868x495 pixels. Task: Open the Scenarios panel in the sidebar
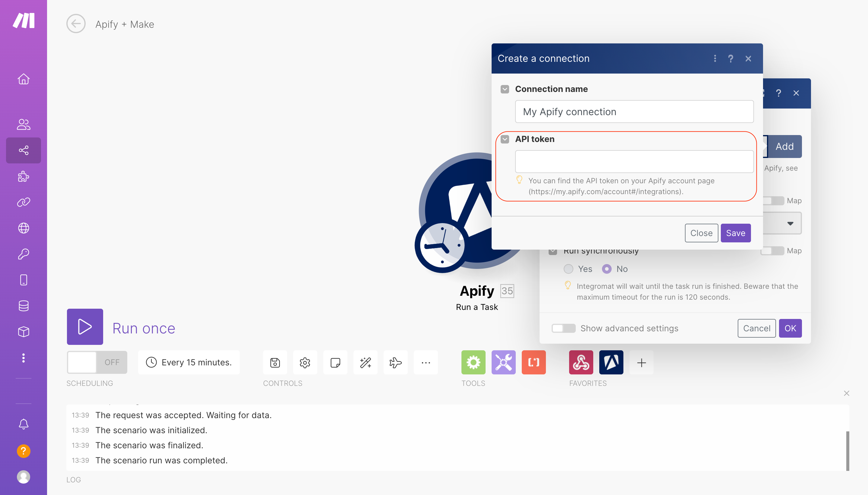24,150
